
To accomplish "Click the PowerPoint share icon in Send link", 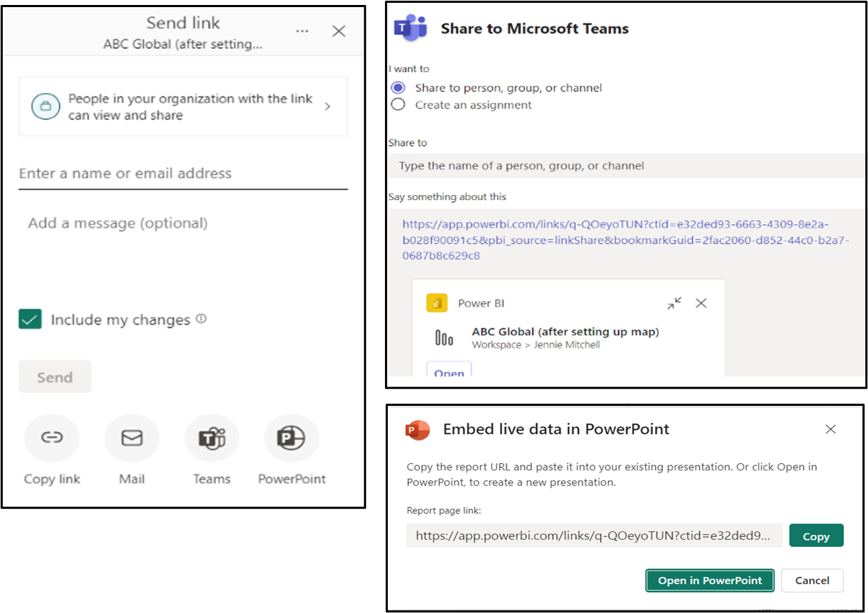I will point(291,438).
